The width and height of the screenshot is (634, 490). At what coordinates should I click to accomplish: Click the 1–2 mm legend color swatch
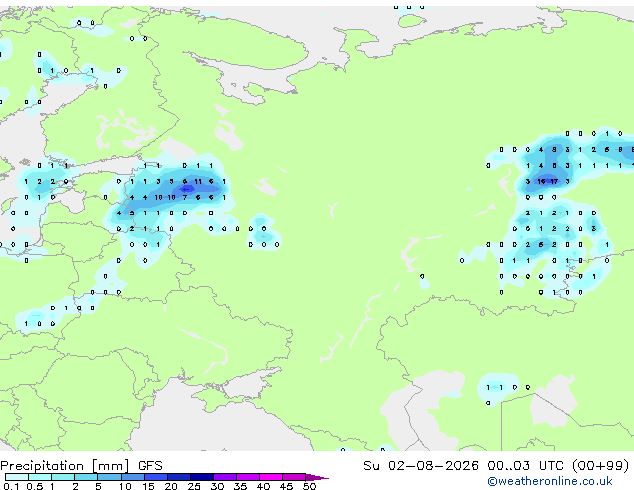[63, 477]
